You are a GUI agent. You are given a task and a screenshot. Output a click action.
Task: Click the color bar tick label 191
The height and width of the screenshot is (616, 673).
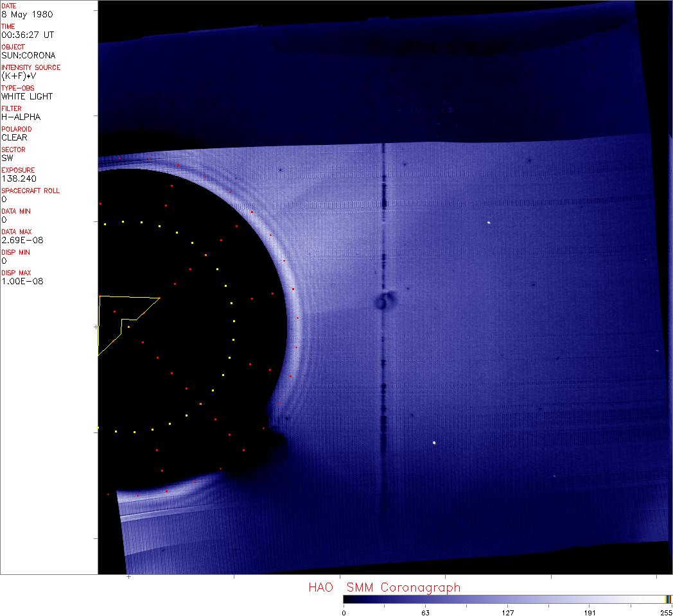click(x=590, y=612)
